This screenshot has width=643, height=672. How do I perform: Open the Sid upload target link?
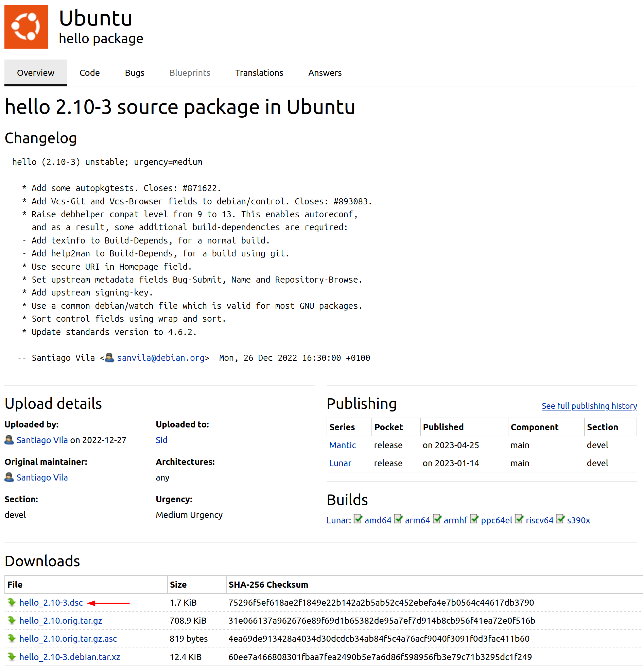[161, 440]
